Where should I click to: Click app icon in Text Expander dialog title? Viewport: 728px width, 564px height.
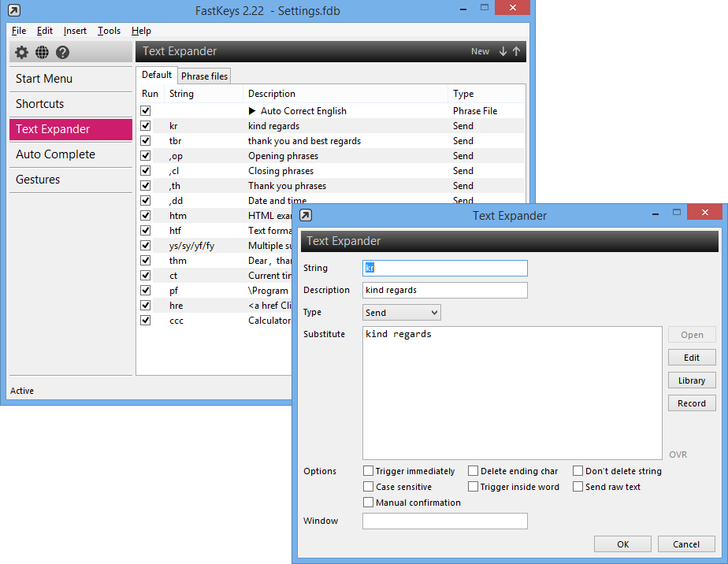(x=306, y=215)
